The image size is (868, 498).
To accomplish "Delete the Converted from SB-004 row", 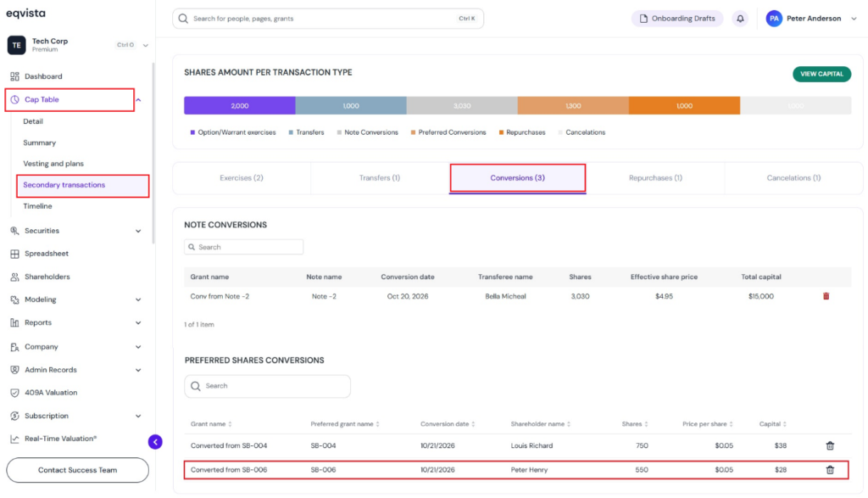I will (830, 446).
